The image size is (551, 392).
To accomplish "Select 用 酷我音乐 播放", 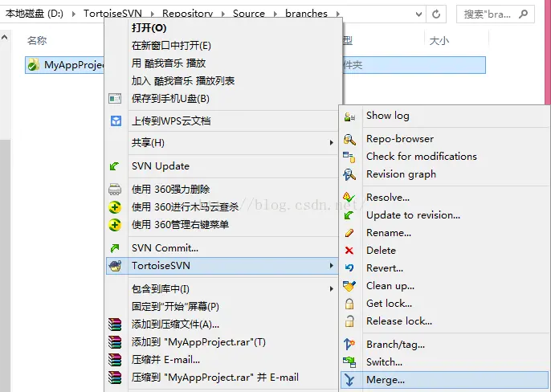I will coord(223,63).
